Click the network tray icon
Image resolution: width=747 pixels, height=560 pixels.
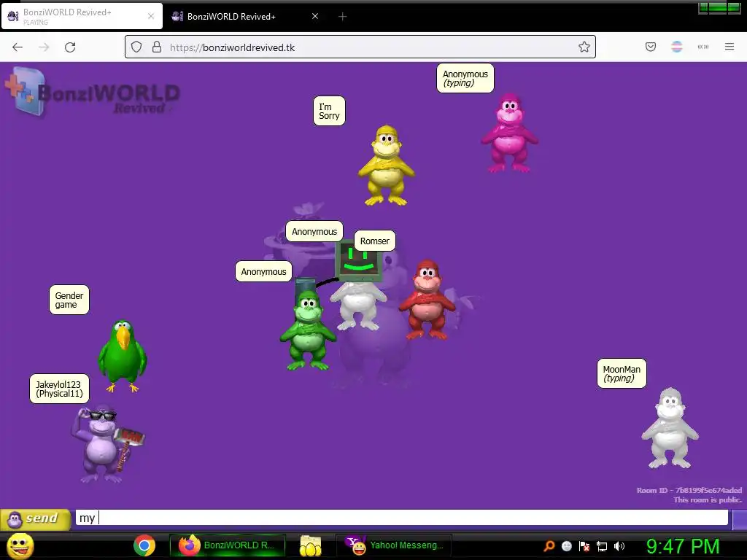point(602,546)
